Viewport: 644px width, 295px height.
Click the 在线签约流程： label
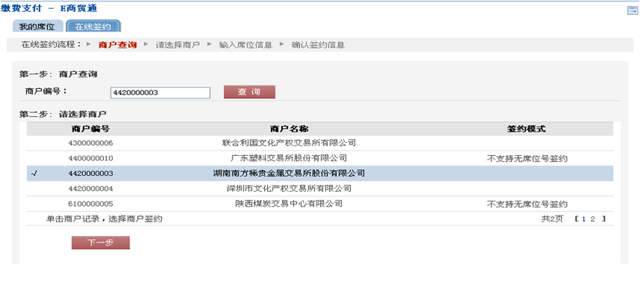(x=52, y=45)
